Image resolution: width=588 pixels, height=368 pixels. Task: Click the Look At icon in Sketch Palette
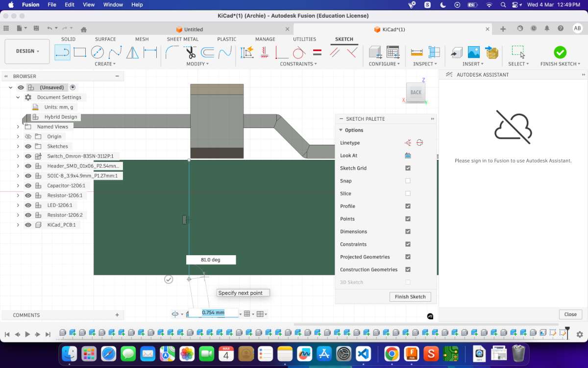tap(408, 156)
